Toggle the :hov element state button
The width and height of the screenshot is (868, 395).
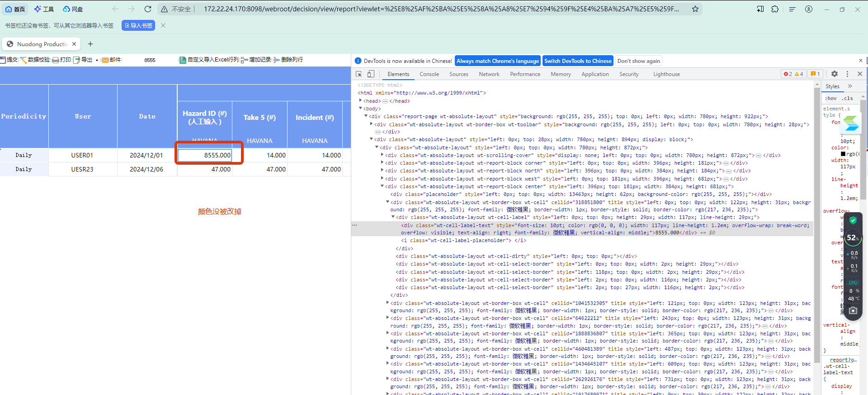[831, 98]
